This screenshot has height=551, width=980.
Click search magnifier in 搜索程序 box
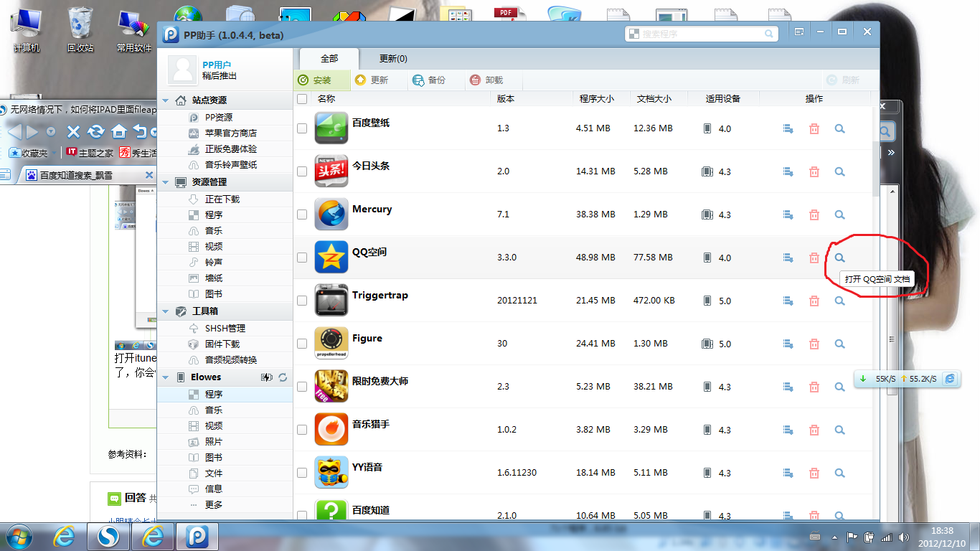(x=769, y=34)
